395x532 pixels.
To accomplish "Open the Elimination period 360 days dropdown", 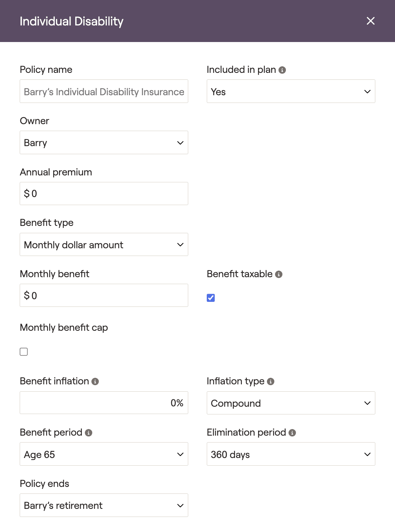I will pyautogui.click(x=291, y=454).
